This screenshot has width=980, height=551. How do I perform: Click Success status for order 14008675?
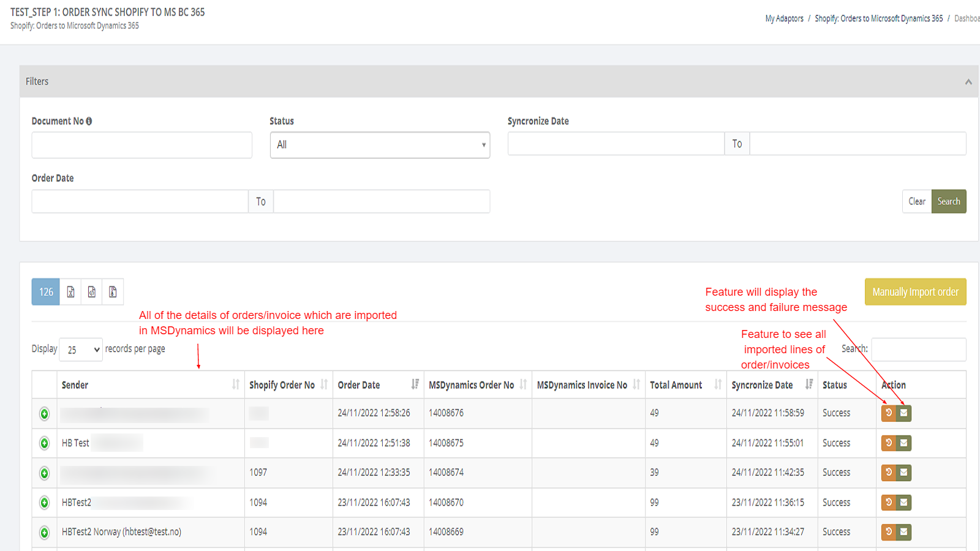[837, 443]
